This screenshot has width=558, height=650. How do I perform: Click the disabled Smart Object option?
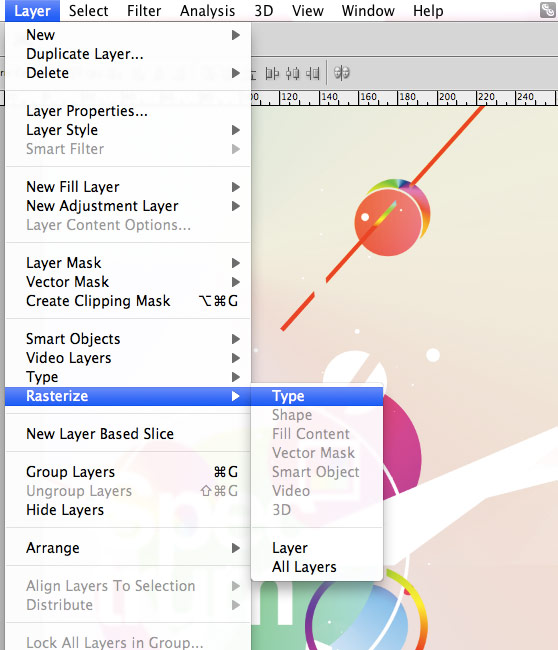(x=317, y=472)
